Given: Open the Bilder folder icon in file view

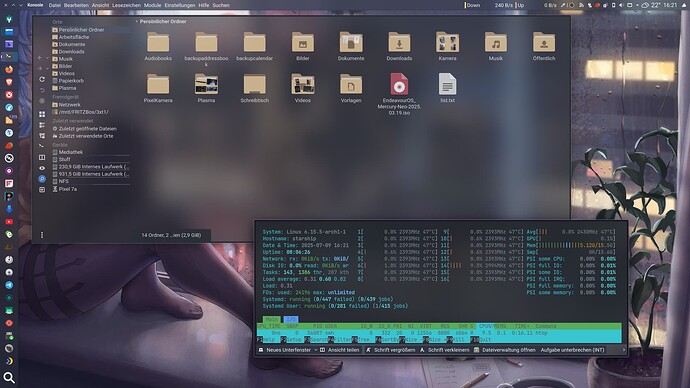Looking at the screenshot, I should (303, 46).
